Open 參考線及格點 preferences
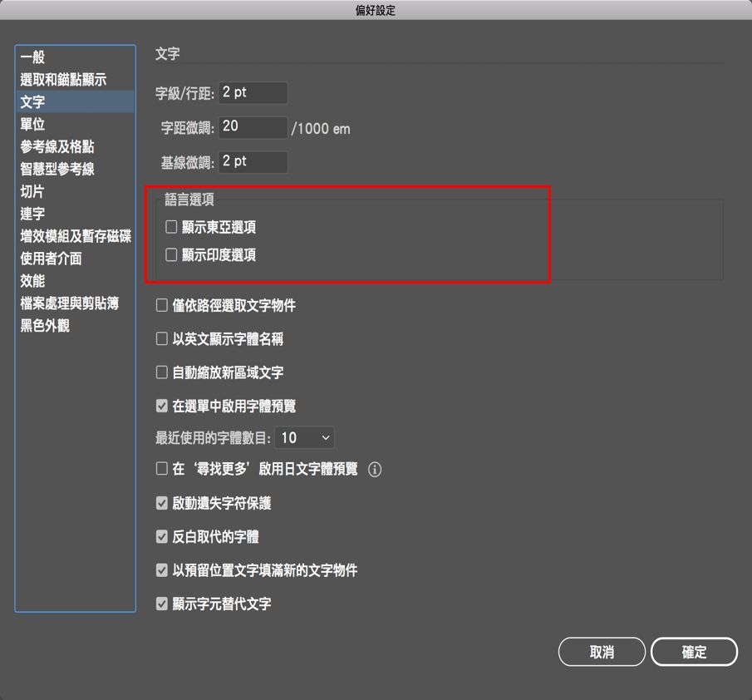 tap(76, 146)
